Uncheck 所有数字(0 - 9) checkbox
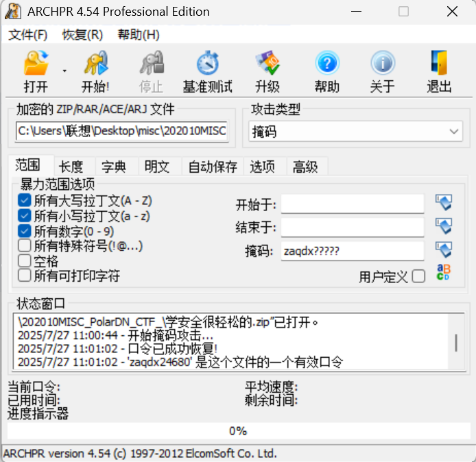This screenshot has height=462, width=476. [x=24, y=232]
